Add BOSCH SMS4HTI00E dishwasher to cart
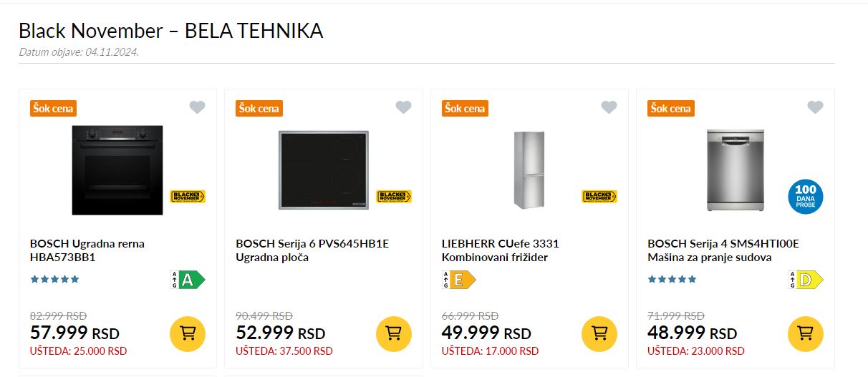The width and height of the screenshot is (868, 377). [x=806, y=333]
